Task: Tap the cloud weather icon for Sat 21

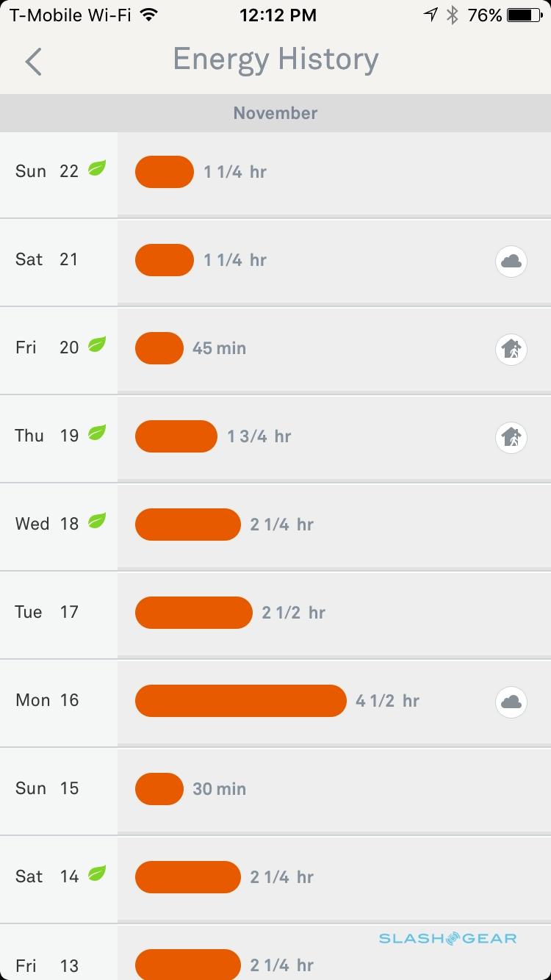Action: point(511,261)
